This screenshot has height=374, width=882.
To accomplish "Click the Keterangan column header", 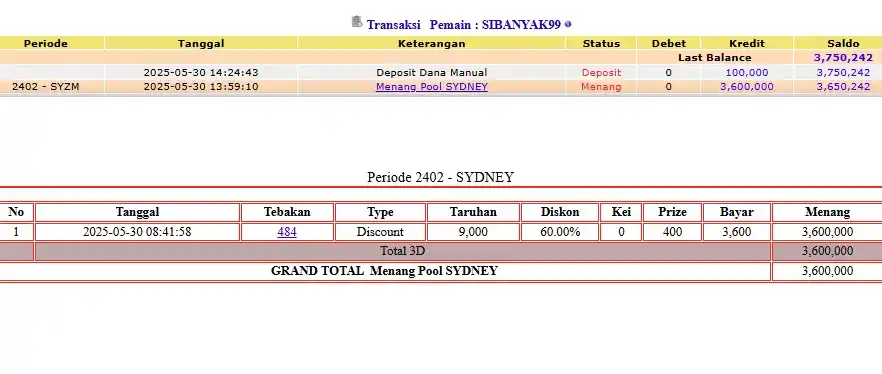I will [x=431, y=43].
